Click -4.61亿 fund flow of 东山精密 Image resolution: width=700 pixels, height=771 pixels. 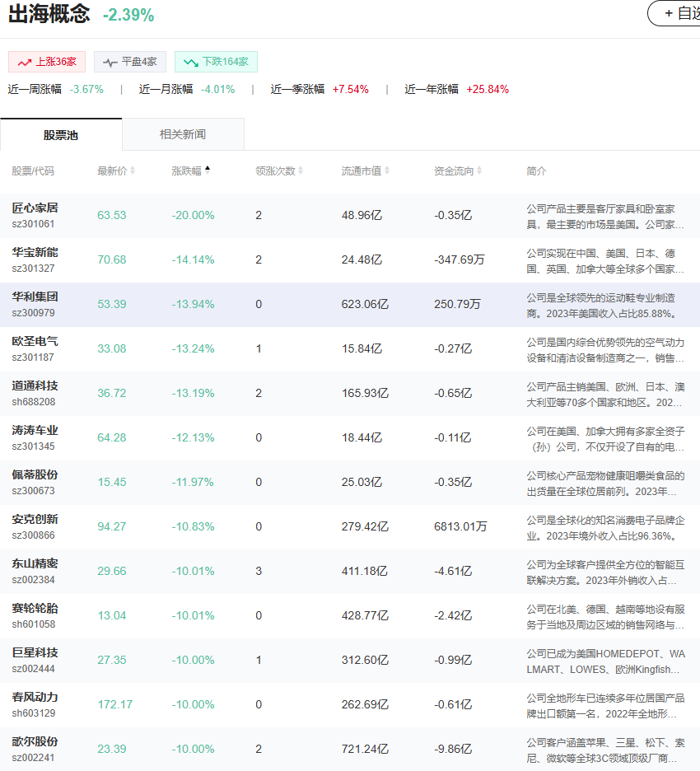click(453, 572)
